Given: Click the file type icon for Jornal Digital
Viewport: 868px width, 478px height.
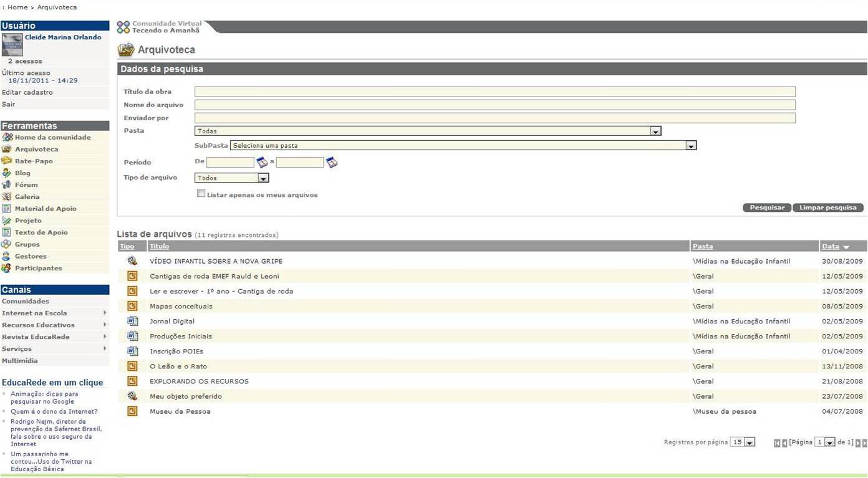Looking at the screenshot, I should coord(132,321).
